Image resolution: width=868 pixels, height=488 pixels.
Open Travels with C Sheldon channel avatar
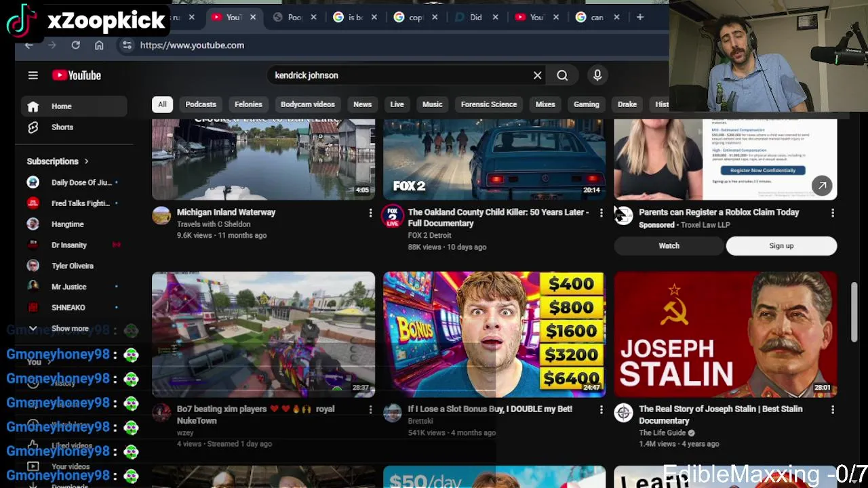[x=161, y=216]
